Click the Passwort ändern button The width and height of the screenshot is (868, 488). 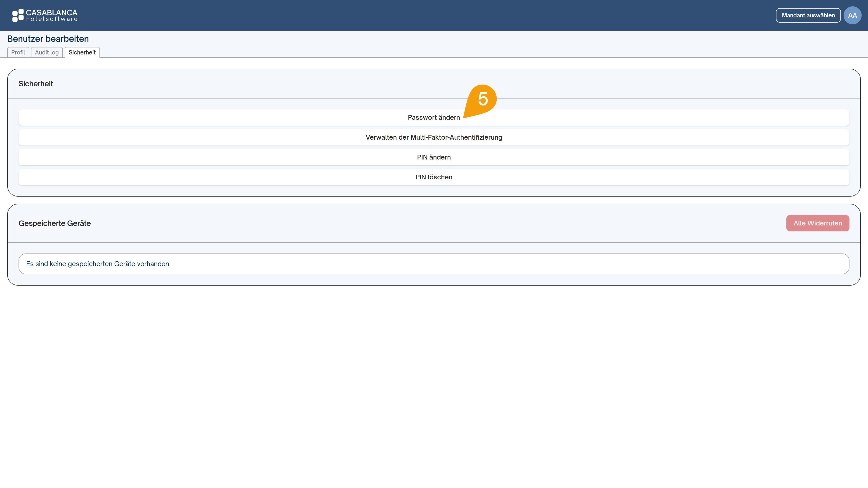434,117
